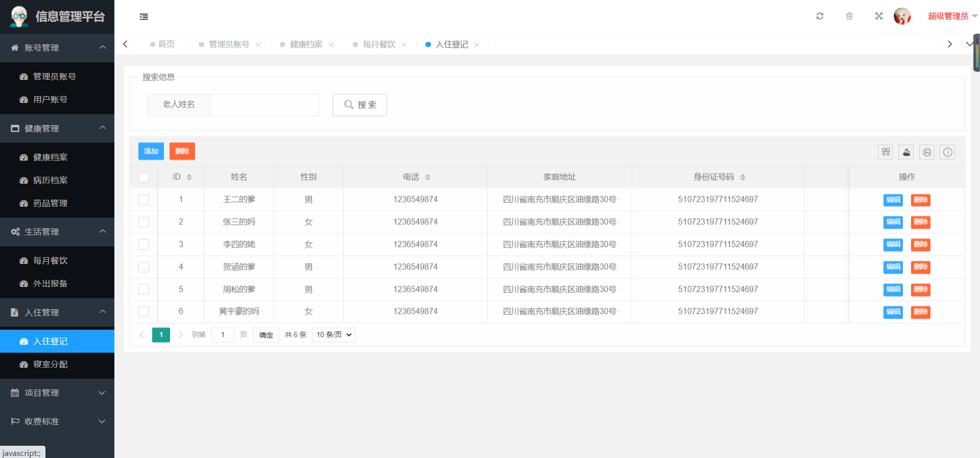Toggle the sidebar collapse hamburger icon
This screenshot has height=458, width=980.
tap(144, 17)
